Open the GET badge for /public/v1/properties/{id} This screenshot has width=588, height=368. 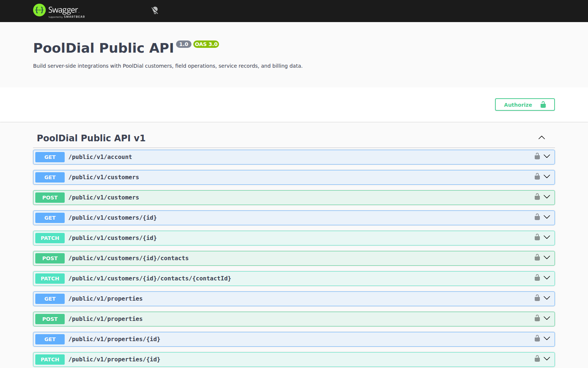click(x=50, y=339)
